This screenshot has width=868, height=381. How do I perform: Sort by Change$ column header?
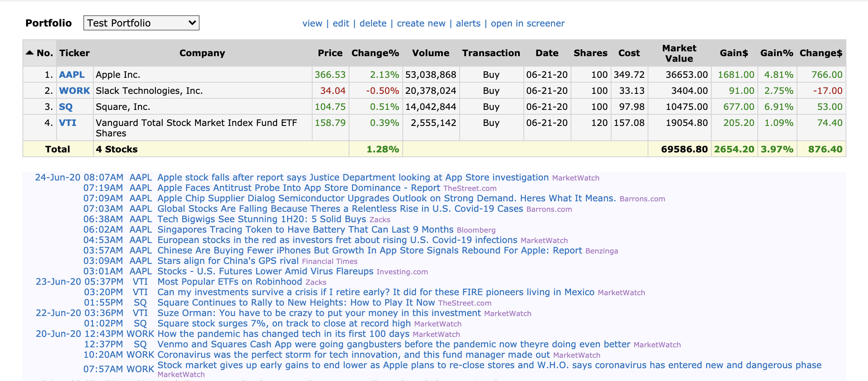tap(821, 53)
